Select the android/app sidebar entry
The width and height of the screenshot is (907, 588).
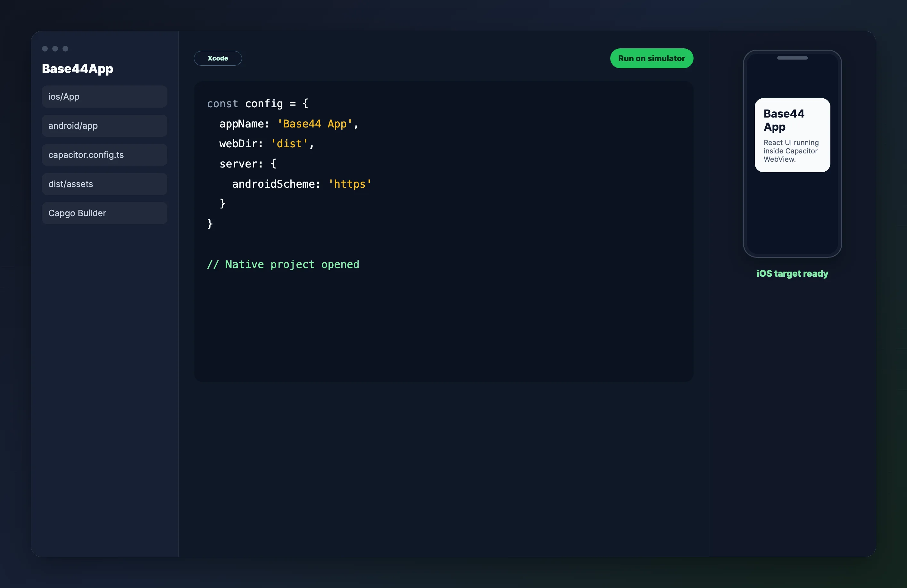pos(104,126)
